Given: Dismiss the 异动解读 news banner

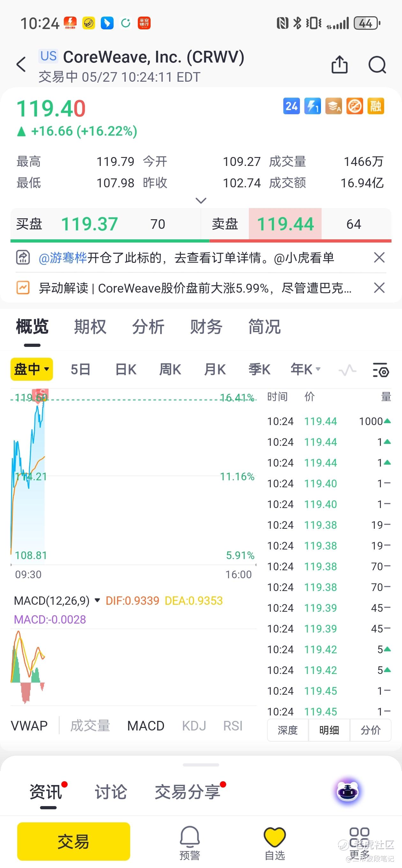Looking at the screenshot, I should (x=379, y=288).
